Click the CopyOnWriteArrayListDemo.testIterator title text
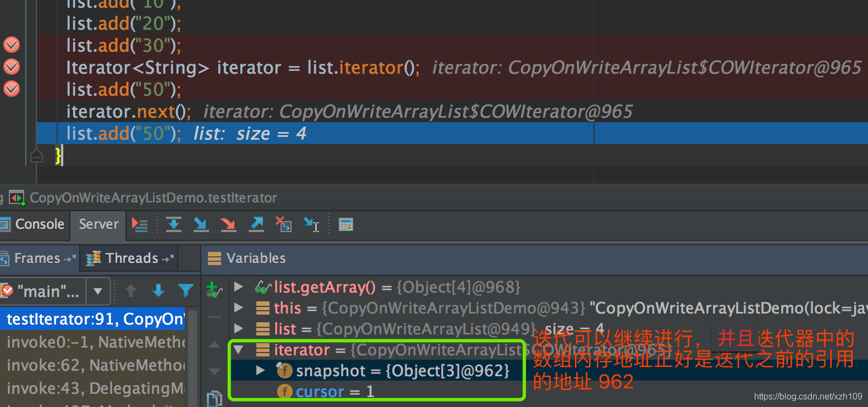 [153, 197]
